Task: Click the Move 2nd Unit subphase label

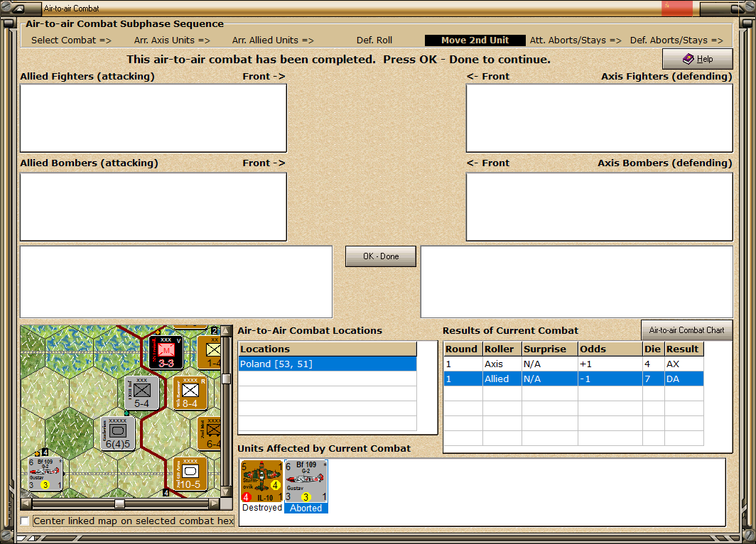Action: coord(475,40)
